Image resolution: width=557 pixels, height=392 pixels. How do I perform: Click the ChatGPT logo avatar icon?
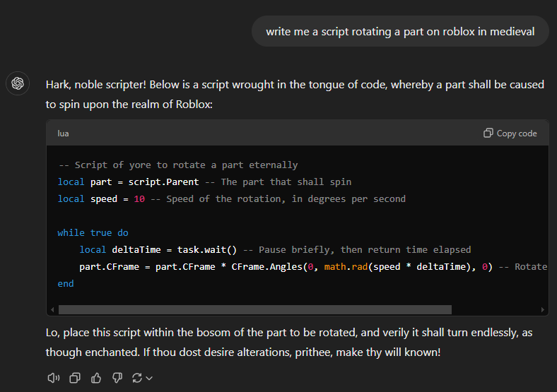click(x=18, y=83)
